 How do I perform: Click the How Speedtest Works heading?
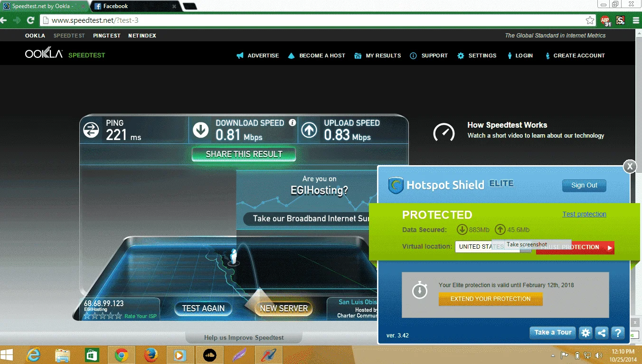(x=507, y=125)
